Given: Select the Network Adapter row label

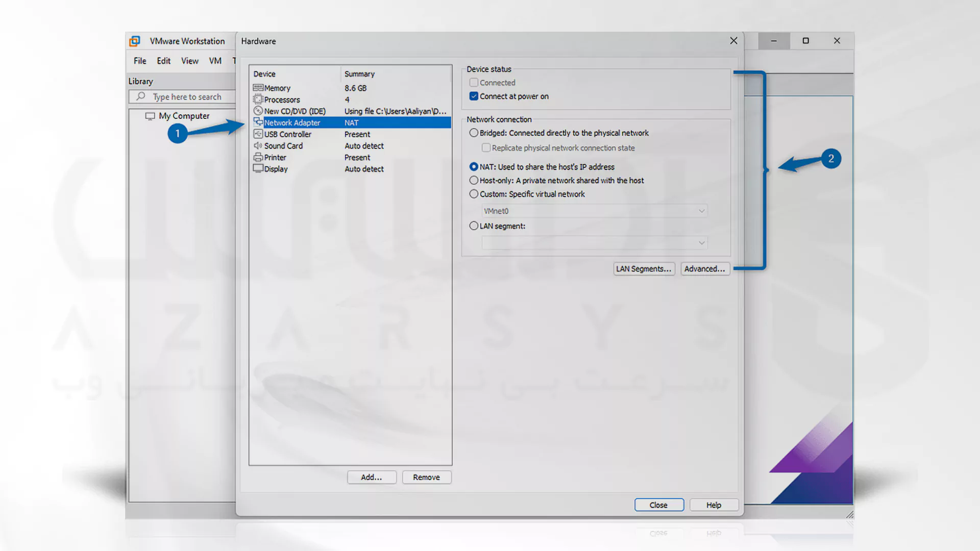Looking at the screenshot, I should coord(292,123).
